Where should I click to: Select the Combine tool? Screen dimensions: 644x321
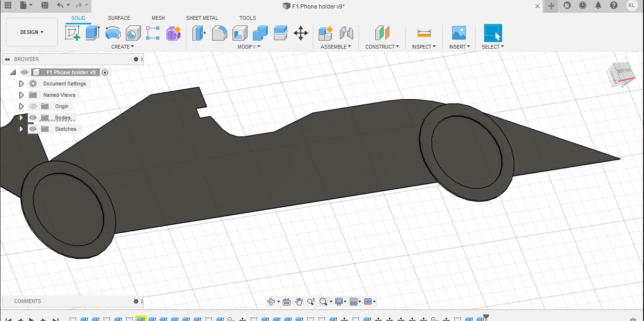(x=260, y=33)
